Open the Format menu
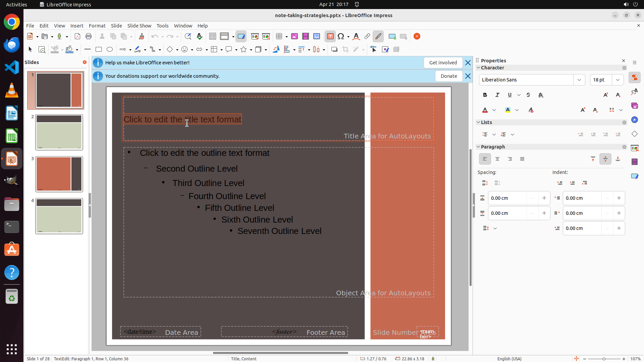 click(97, 26)
